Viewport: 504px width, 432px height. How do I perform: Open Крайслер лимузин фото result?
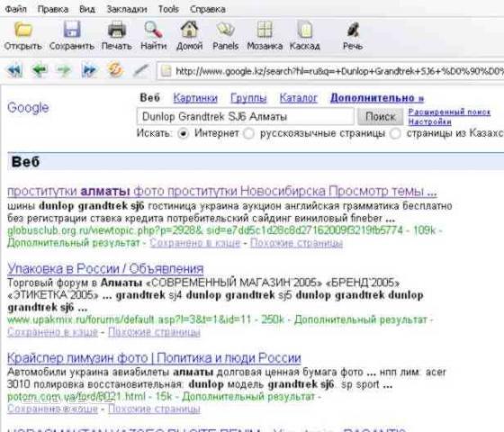154,358
